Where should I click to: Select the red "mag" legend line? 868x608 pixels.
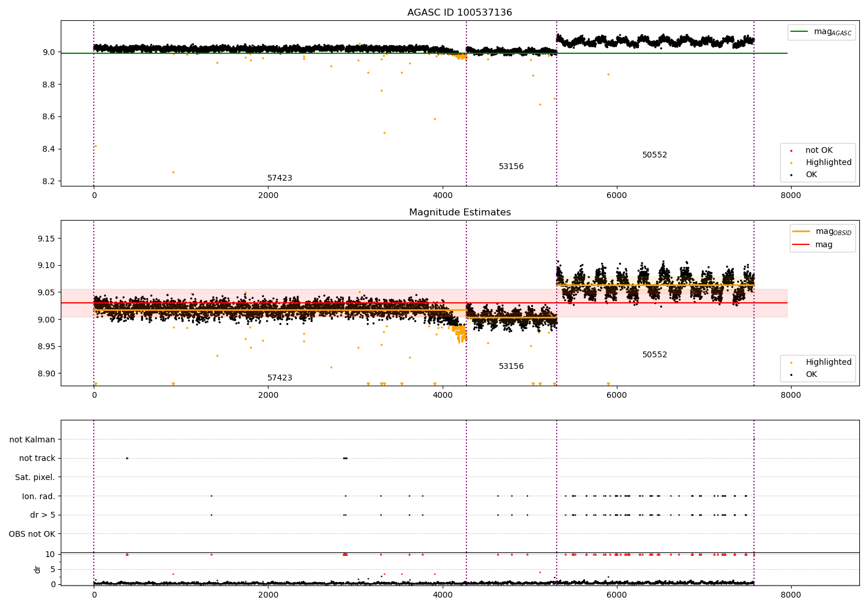801,244
